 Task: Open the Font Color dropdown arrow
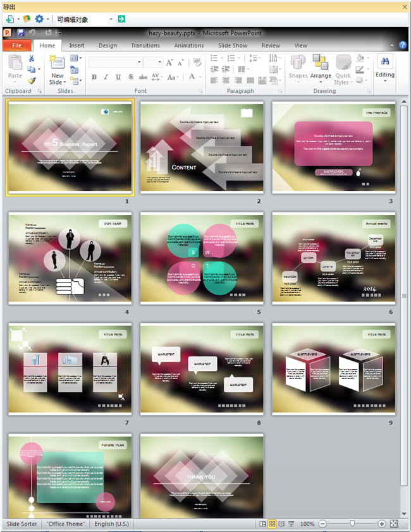click(x=200, y=76)
